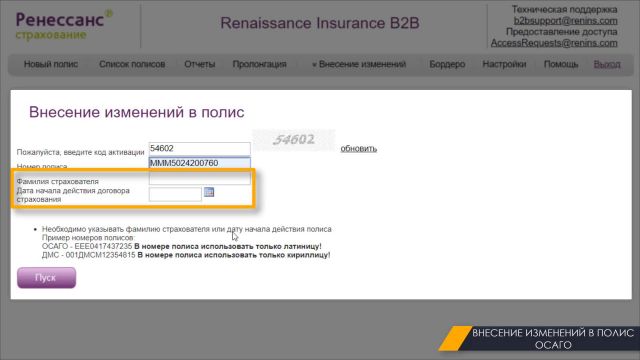Open the Настройки menu item
640x360 pixels.
point(504,64)
